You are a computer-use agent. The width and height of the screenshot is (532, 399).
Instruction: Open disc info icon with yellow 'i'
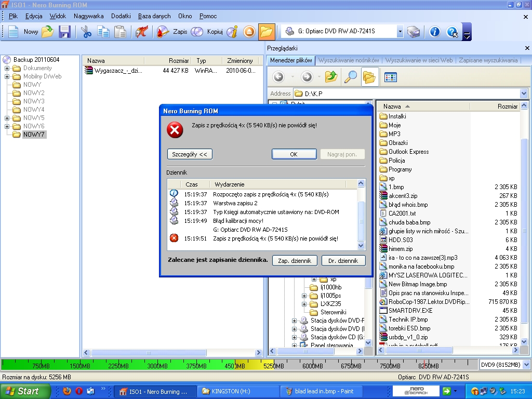point(232,32)
